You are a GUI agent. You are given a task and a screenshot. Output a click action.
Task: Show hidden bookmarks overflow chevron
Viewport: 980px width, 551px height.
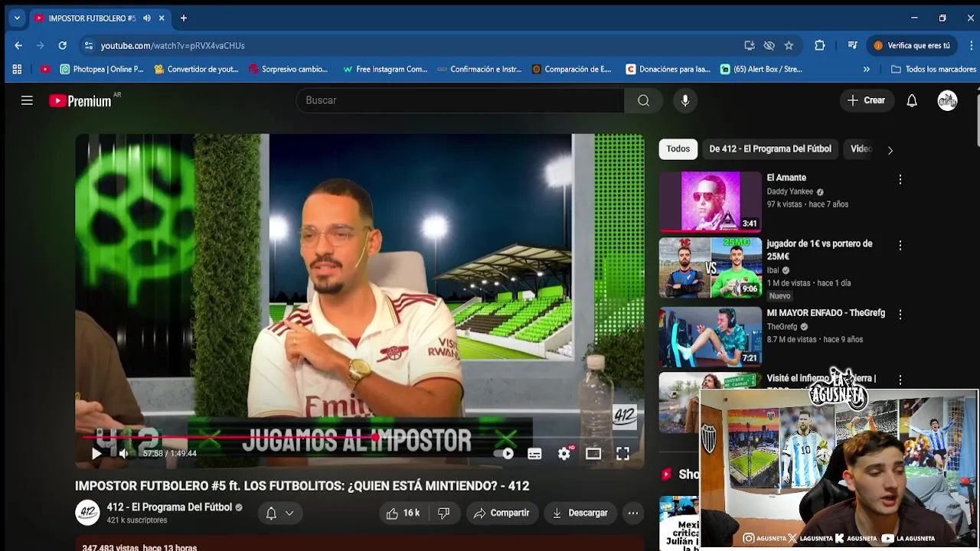[x=866, y=69]
